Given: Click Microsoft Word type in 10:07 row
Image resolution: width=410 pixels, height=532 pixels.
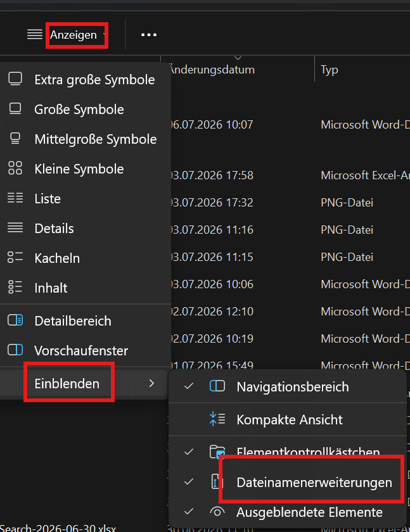Looking at the screenshot, I should tap(365, 125).
